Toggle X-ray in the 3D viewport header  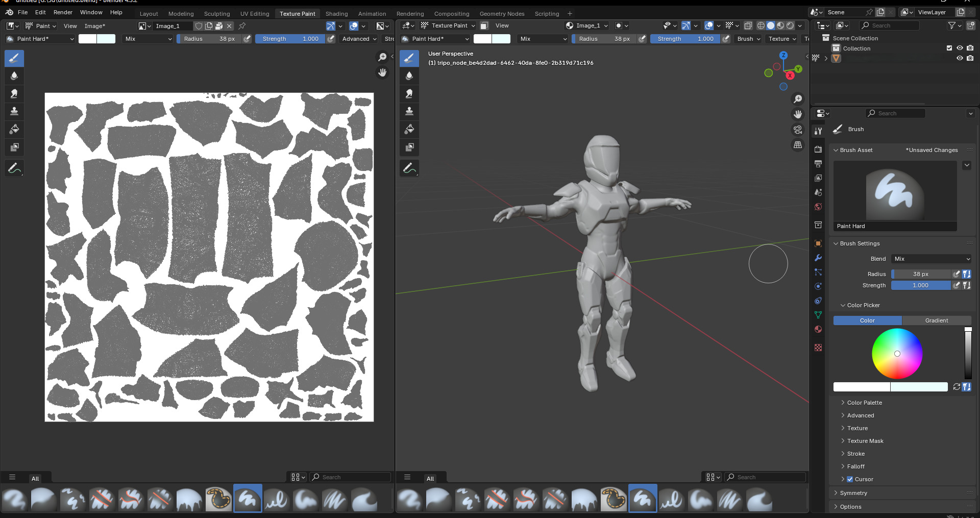748,26
